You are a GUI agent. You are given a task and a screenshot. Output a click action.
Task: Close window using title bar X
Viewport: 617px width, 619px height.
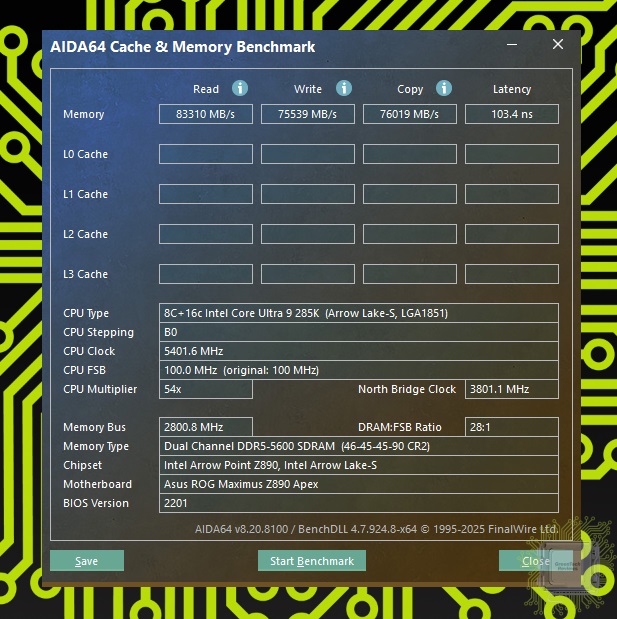[558, 45]
